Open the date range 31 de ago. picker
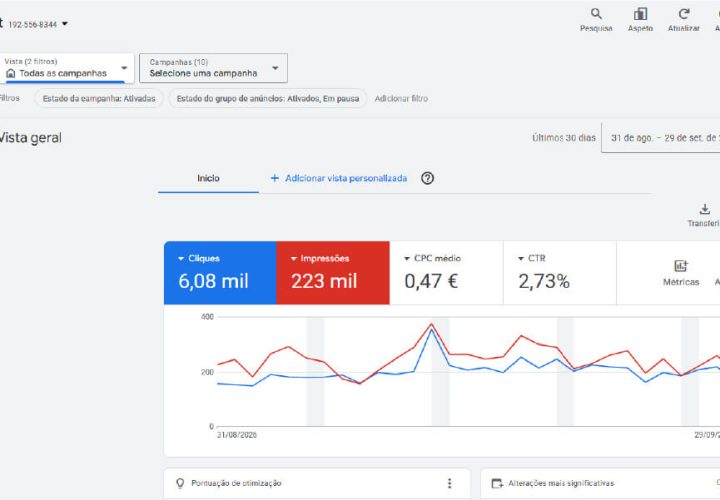The width and height of the screenshot is (720, 500). [661, 138]
